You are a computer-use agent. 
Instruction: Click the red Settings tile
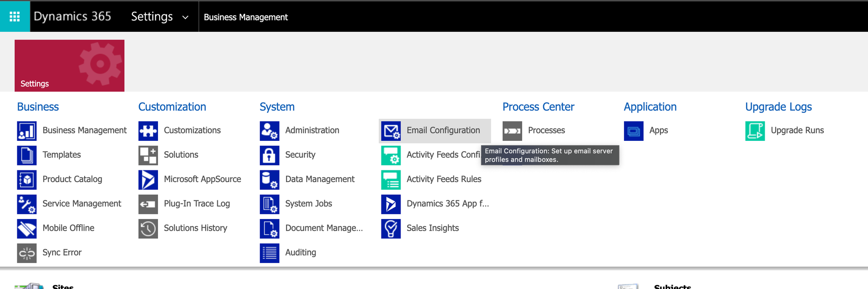coord(69,66)
